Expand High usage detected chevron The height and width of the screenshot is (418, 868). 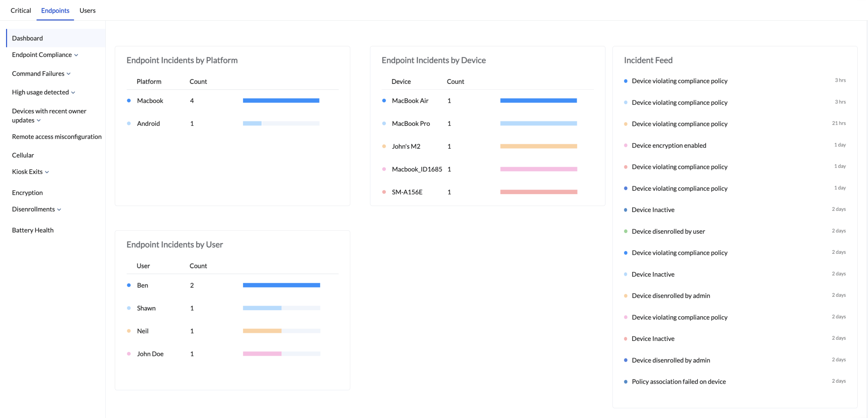click(x=73, y=93)
